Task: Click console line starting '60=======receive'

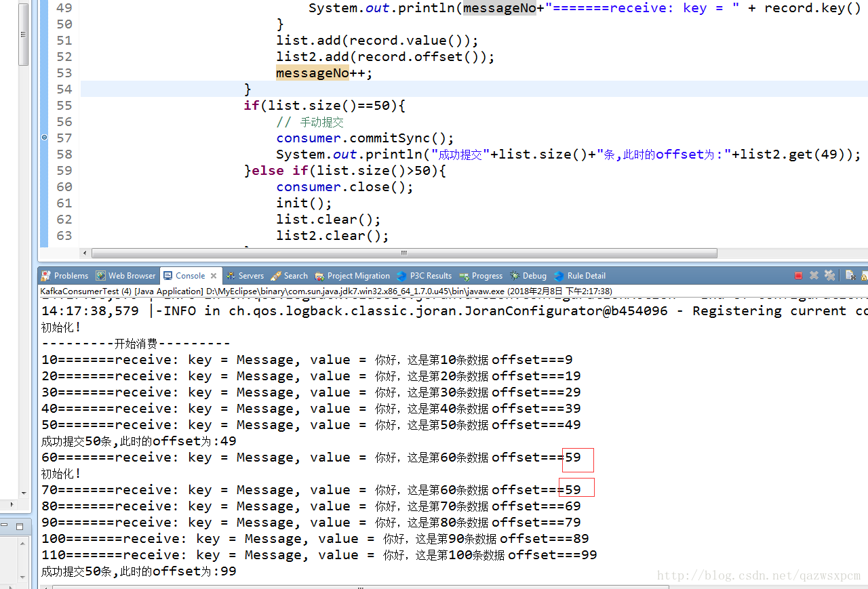Action: (x=311, y=458)
